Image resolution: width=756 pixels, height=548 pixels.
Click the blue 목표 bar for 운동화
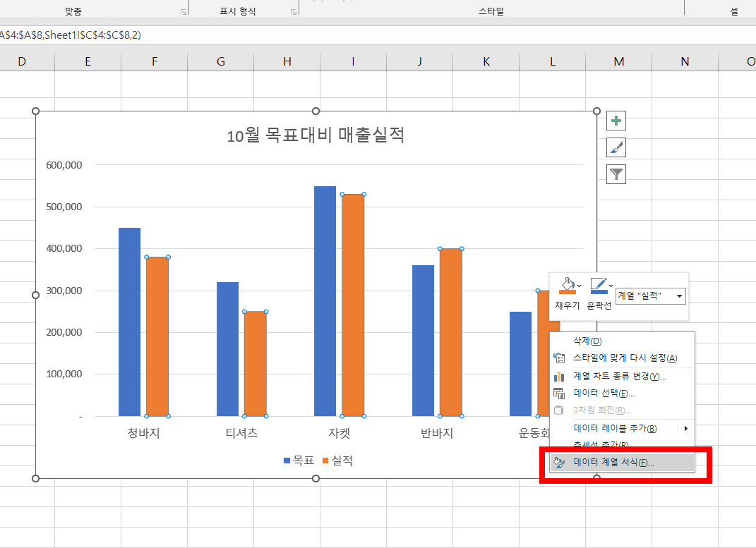520,364
